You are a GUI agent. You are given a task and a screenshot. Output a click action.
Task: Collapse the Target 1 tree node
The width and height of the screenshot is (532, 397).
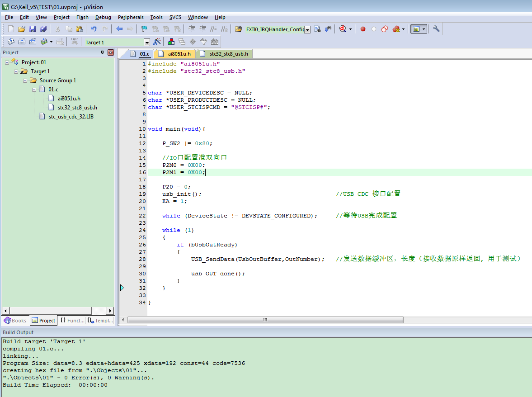(x=16, y=71)
